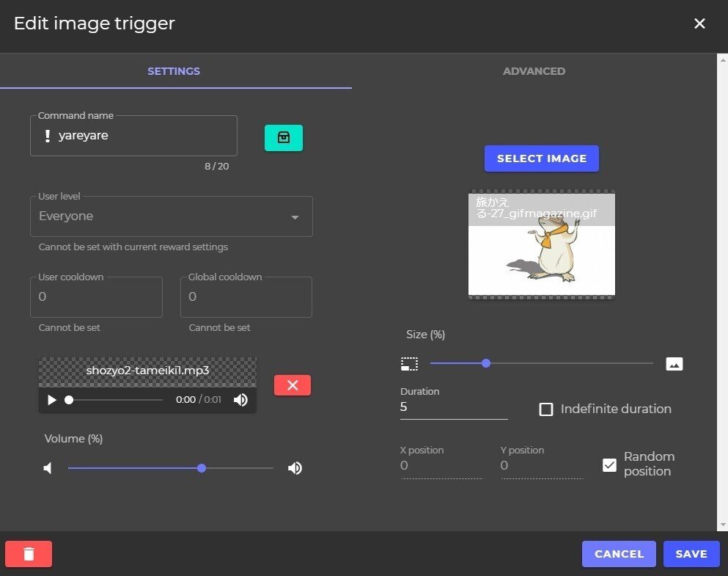Click the small size icon beside Size slider
The height and width of the screenshot is (576, 728).
coord(410,364)
